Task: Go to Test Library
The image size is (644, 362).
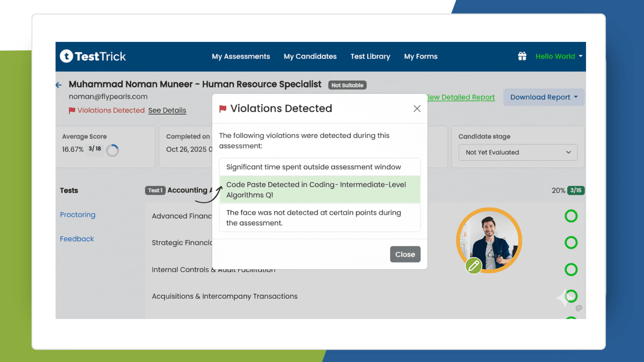Action: pos(370,56)
